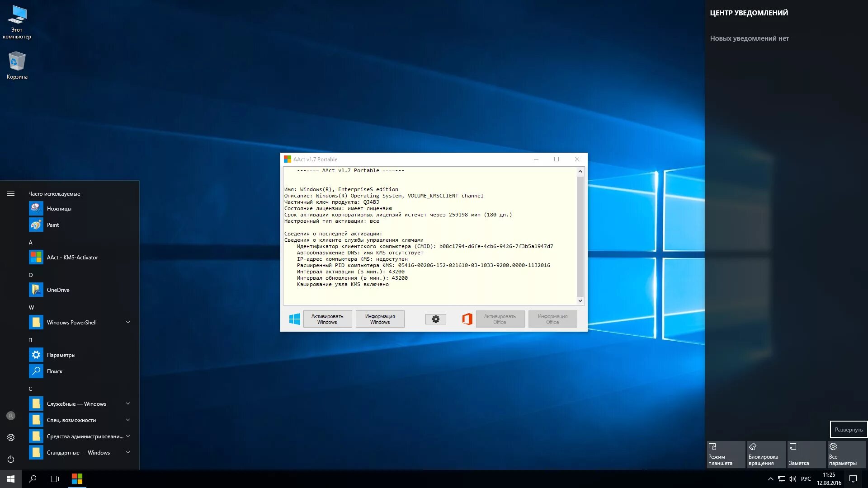Open the Start menu hamburger icon
Image resolution: width=868 pixels, height=488 pixels.
(x=11, y=194)
